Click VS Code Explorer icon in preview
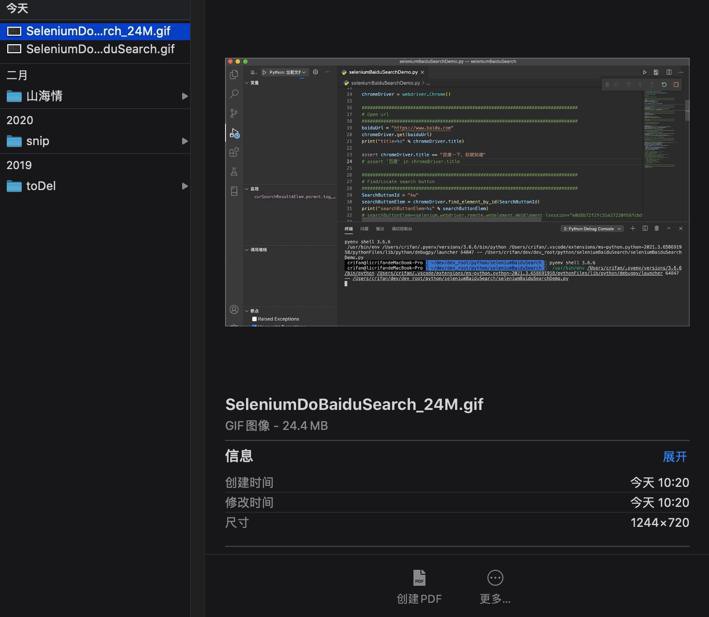 click(x=234, y=75)
